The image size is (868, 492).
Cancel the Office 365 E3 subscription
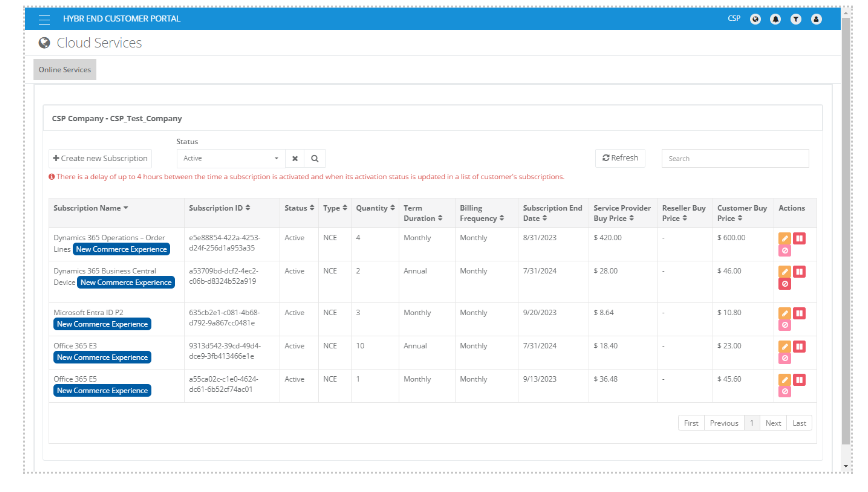[x=784, y=359]
